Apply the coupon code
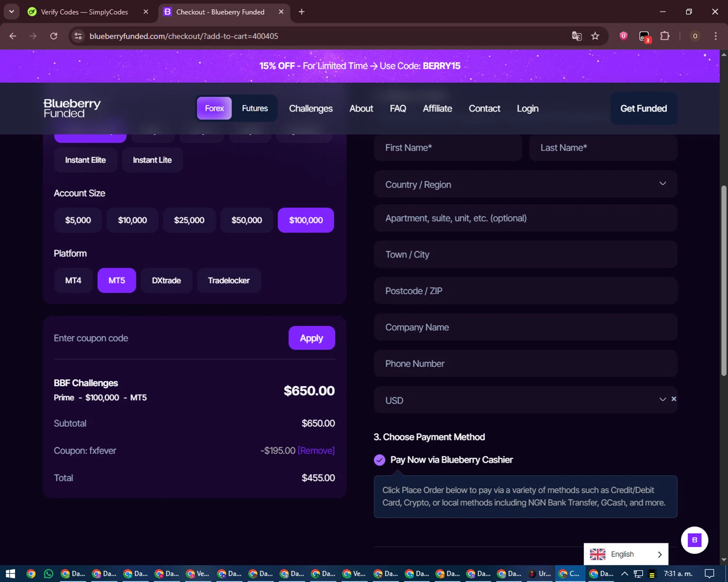Image resolution: width=728 pixels, height=582 pixels. pyautogui.click(x=312, y=338)
